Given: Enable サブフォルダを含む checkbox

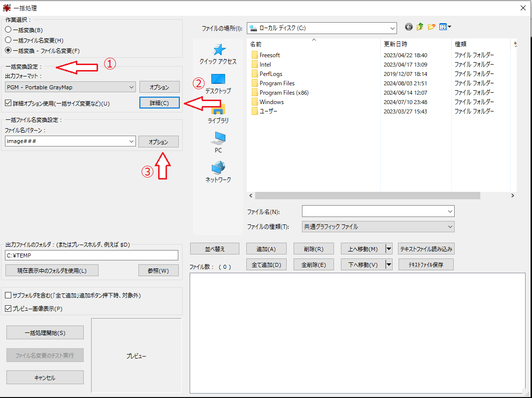Looking at the screenshot, I should 8,295.
